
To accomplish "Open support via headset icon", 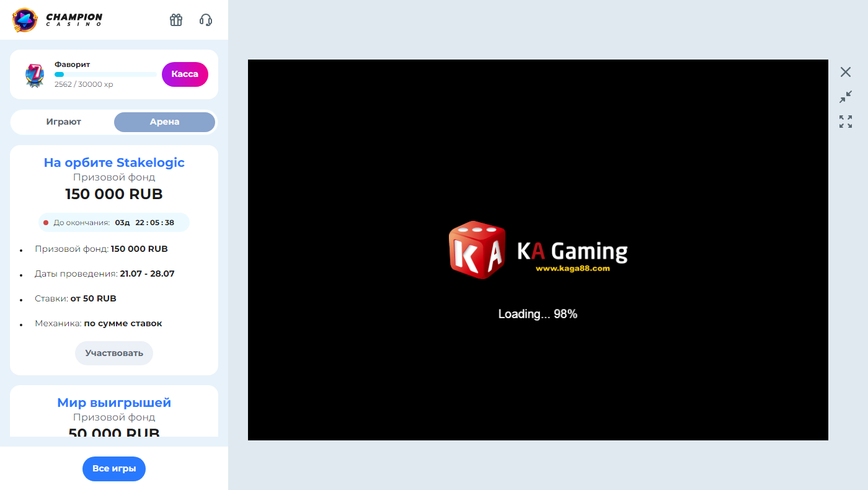I will pos(206,20).
